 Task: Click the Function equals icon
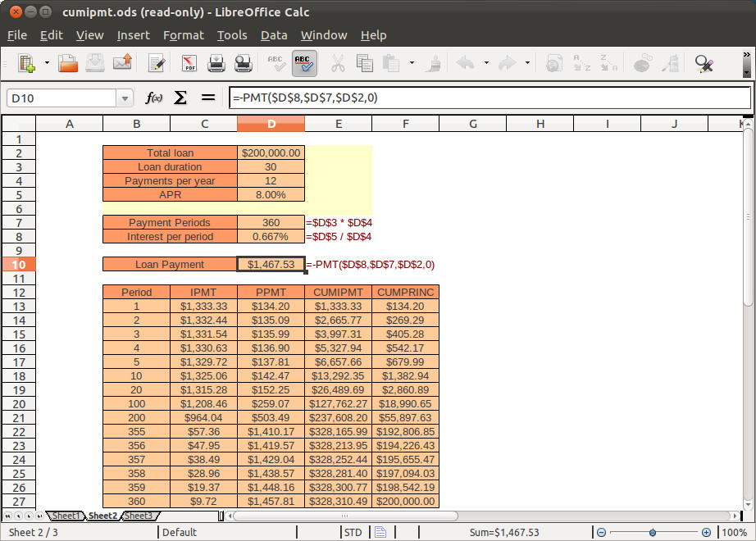coord(207,98)
